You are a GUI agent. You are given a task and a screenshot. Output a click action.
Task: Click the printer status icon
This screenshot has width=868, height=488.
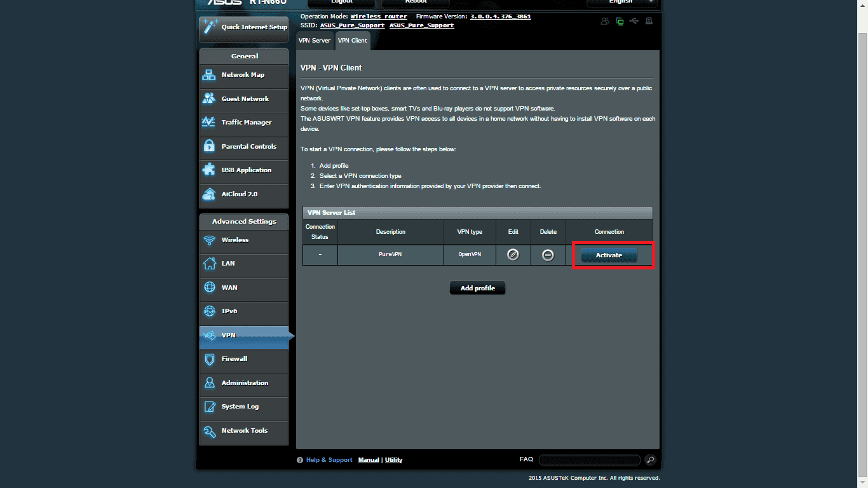[x=649, y=21]
